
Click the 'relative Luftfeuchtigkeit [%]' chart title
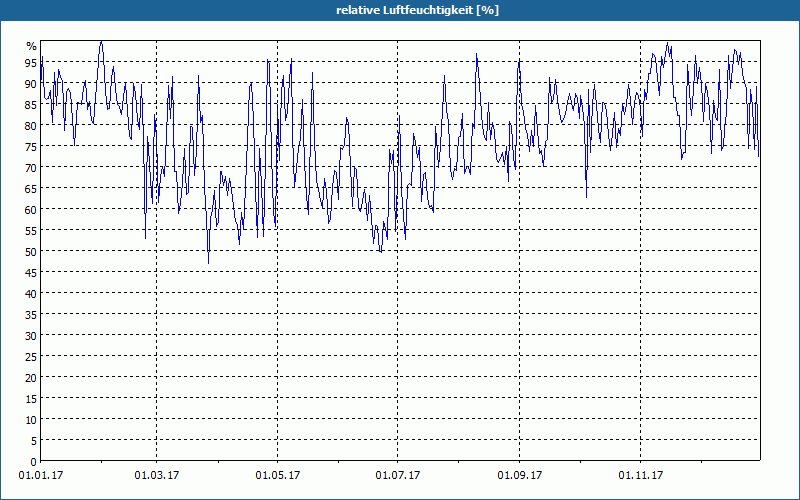point(417,10)
